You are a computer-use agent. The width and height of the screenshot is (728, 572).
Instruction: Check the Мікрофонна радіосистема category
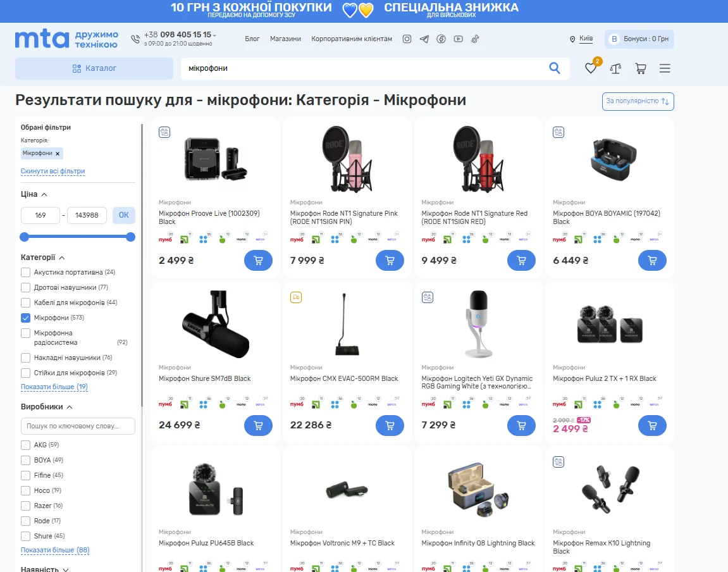pyautogui.click(x=25, y=333)
